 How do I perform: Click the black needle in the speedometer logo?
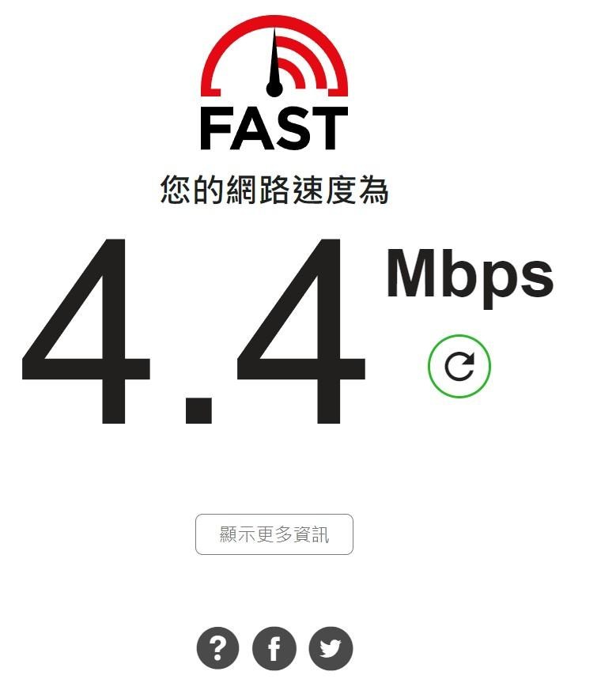pos(274,62)
